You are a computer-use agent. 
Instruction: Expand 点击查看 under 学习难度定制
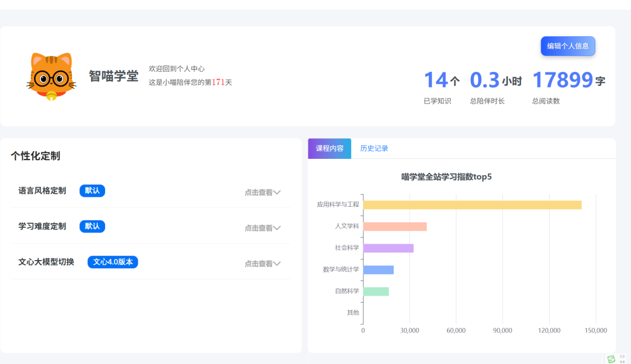262,228
